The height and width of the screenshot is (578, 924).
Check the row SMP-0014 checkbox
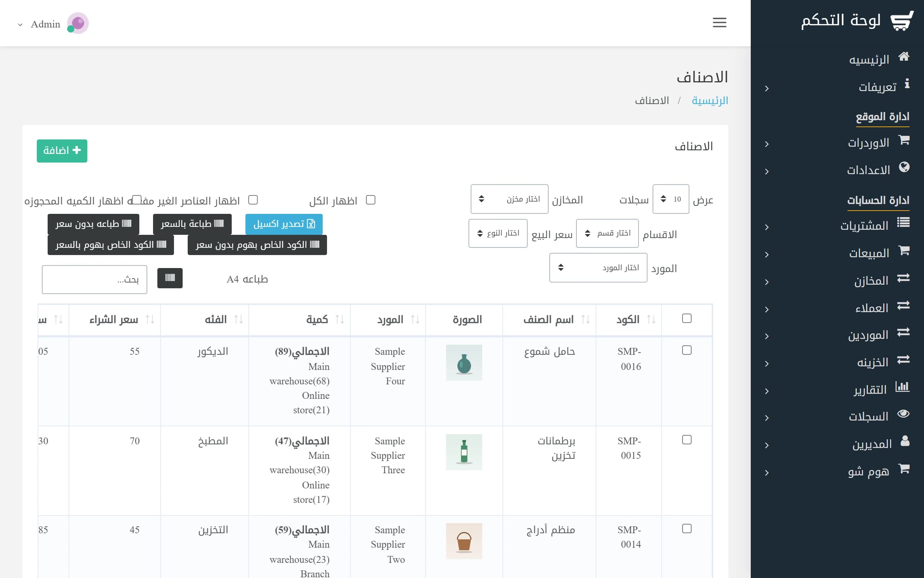click(687, 529)
